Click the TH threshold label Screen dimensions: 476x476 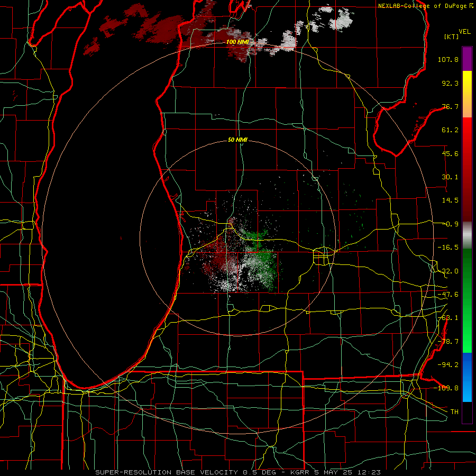click(454, 411)
